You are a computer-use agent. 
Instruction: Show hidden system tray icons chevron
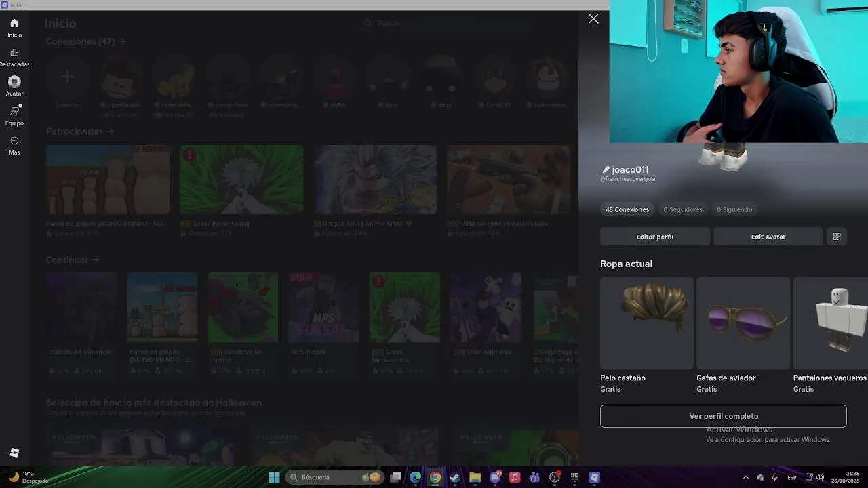pyautogui.click(x=746, y=477)
